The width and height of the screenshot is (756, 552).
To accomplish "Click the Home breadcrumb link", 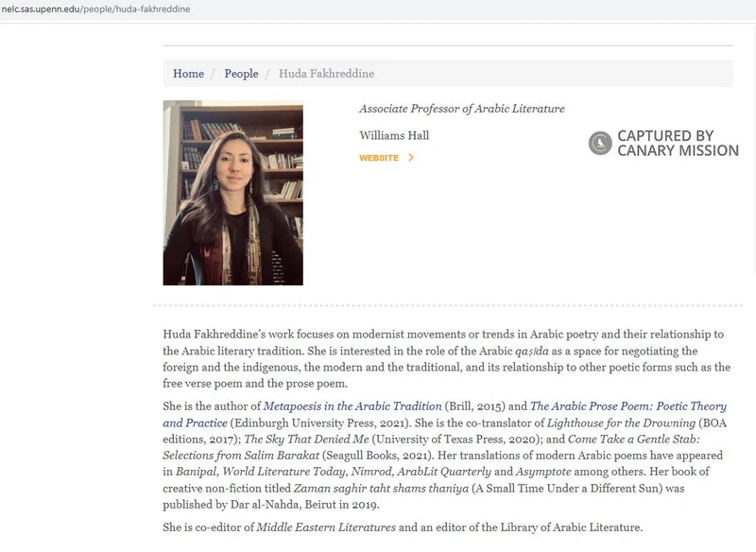I will [188, 74].
